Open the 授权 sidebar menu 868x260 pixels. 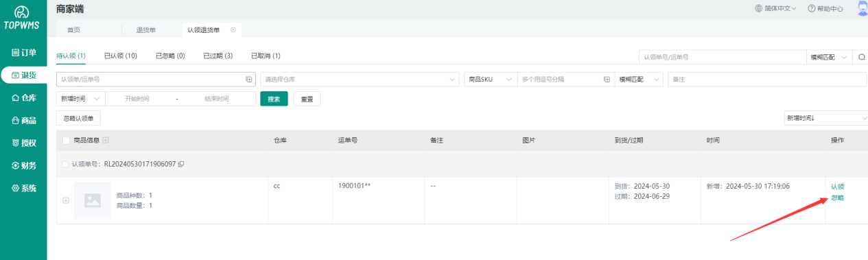pos(23,143)
